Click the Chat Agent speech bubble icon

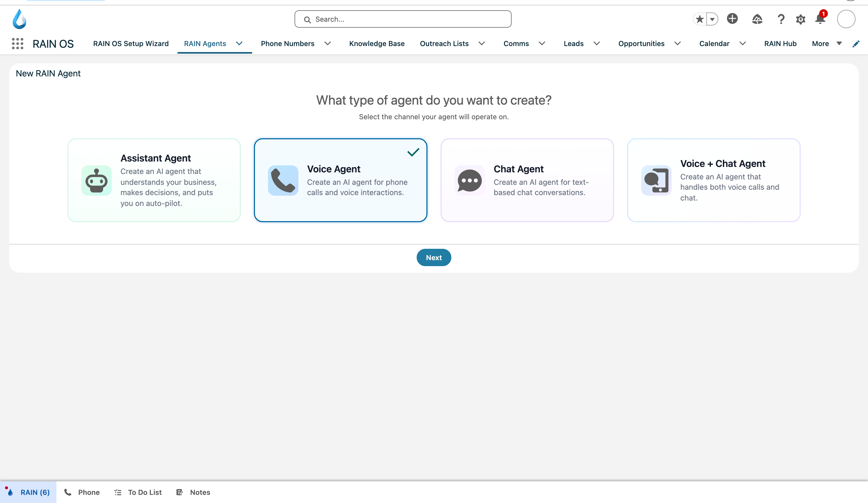click(470, 180)
